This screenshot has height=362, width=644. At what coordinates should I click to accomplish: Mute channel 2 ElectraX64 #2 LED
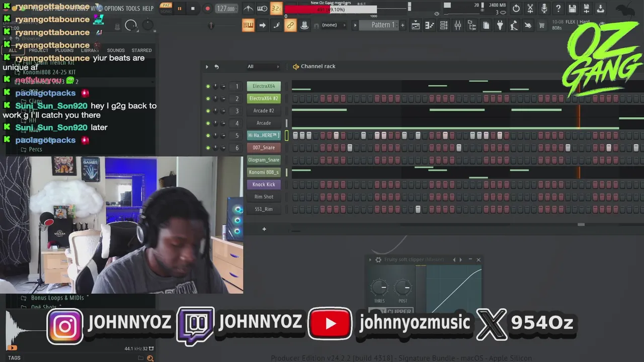click(208, 99)
